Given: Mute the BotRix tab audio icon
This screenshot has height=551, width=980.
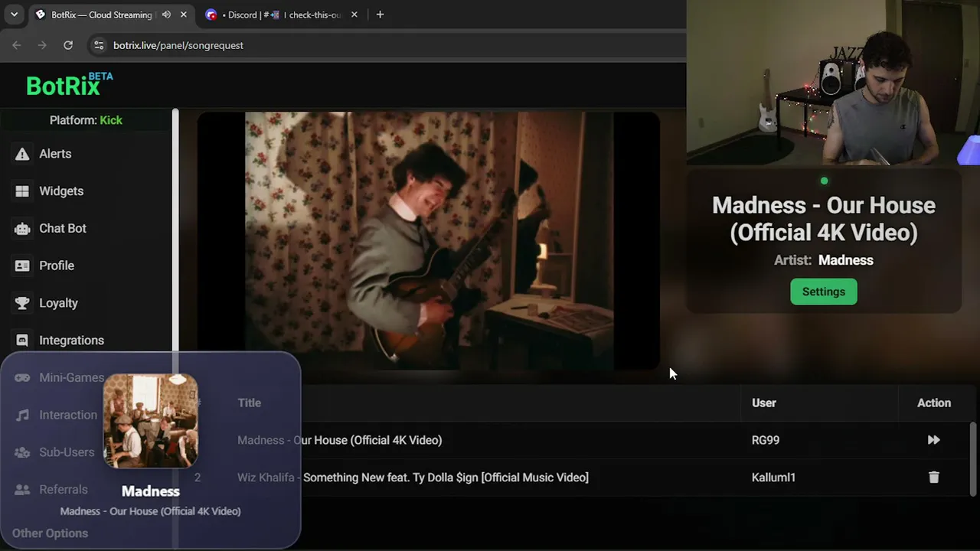Looking at the screenshot, I should click(166, 15).
